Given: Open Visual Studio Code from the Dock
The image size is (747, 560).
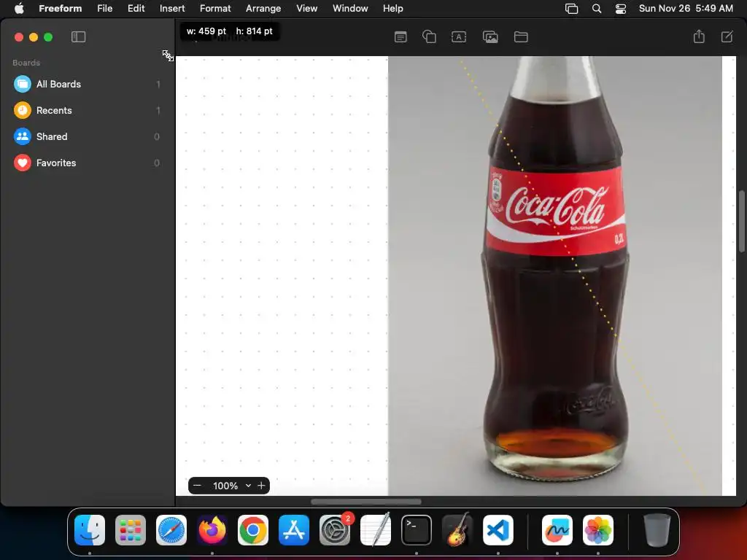Looking at the screenshot, I should coord(498,530).
